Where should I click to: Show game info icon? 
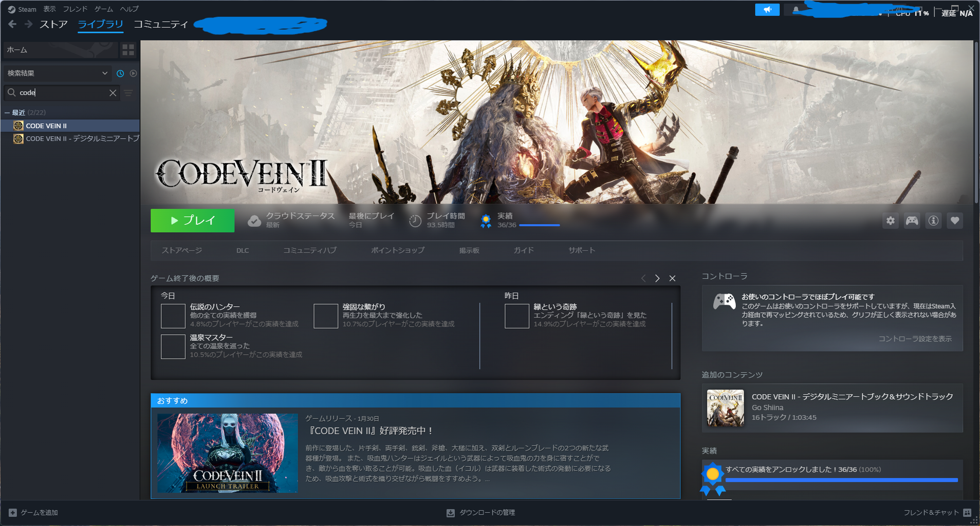click(x=934, y=221)
